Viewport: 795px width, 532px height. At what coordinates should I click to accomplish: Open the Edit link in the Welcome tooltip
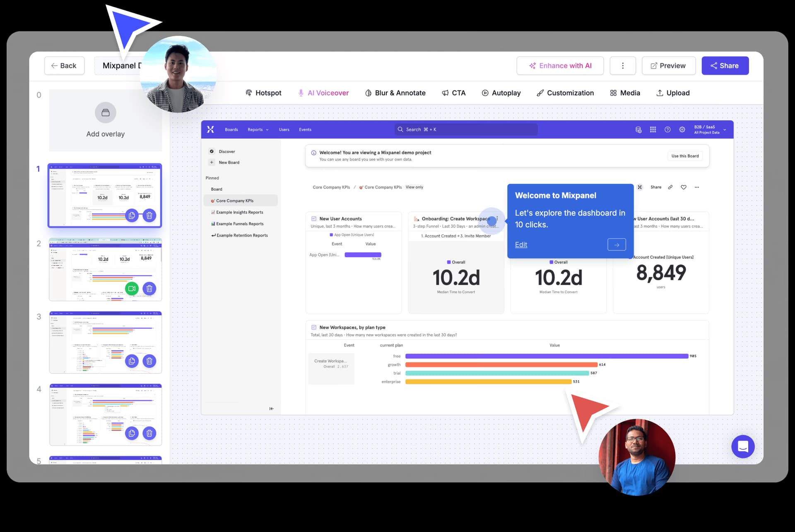point(521,244)
